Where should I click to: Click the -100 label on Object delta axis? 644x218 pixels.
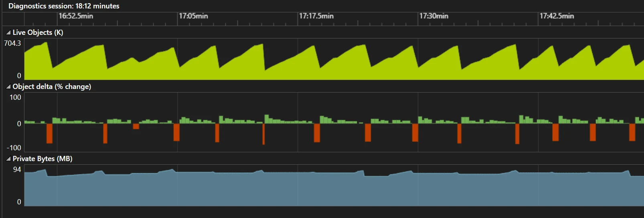[x=14, y=148]
